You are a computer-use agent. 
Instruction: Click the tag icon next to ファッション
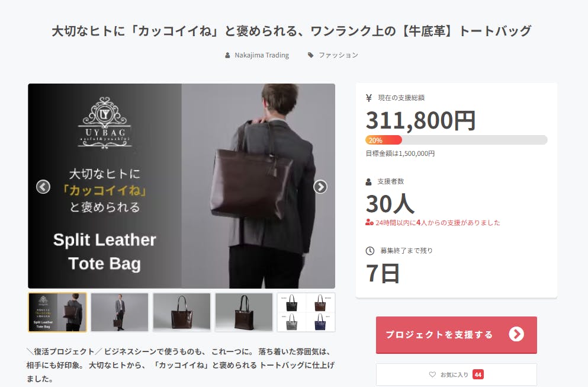pos(310,55)
